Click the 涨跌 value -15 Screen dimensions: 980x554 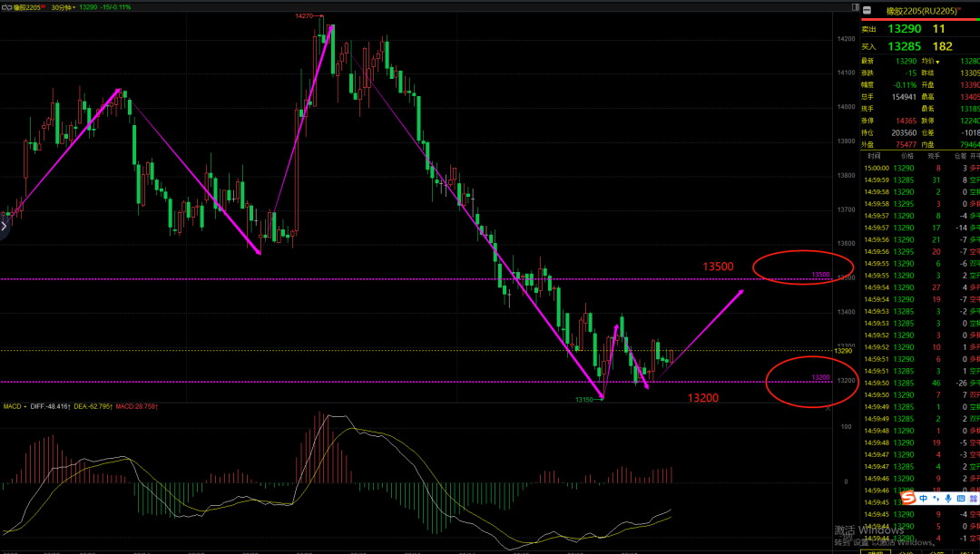(x=911, y=73)
